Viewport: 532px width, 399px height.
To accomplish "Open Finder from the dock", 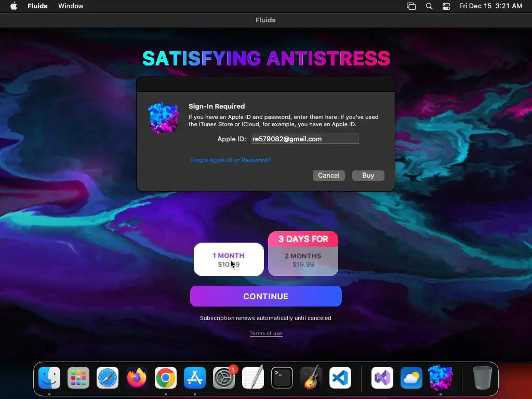I will 49,378.
